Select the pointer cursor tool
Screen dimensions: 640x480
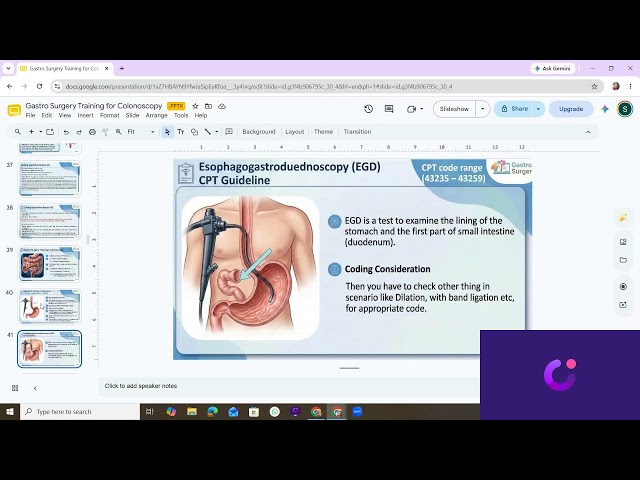pyautogui.click(x=167, y=132)
